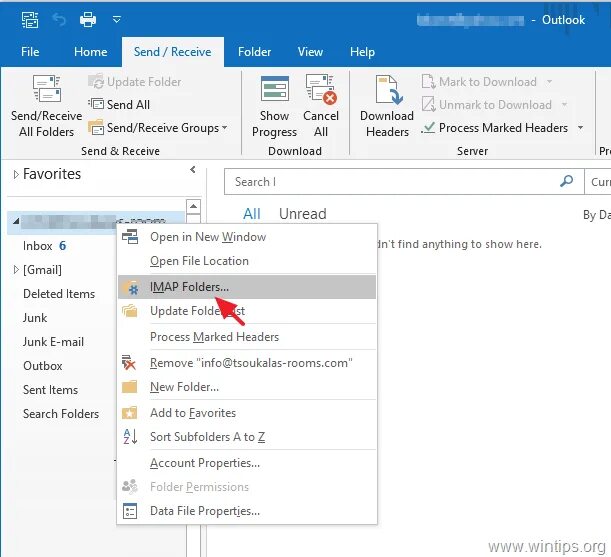Click Unmark to Download button
The image size is (611, 557).
click(487, 104)
